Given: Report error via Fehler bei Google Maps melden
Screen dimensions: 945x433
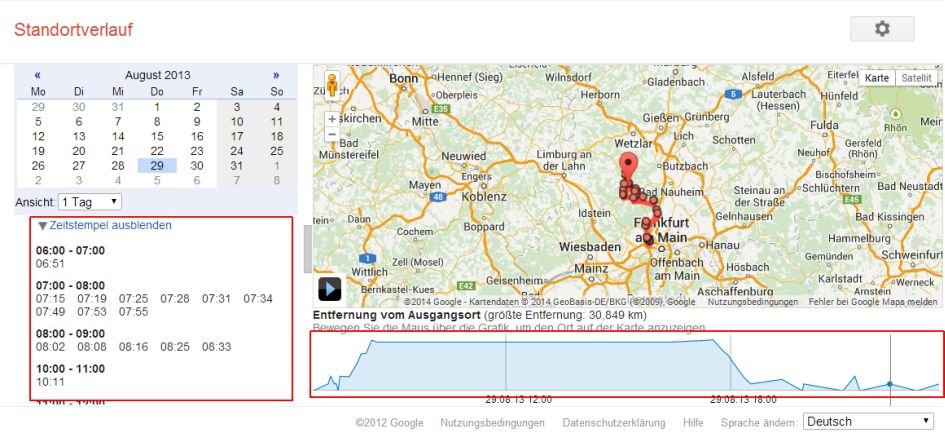Looking at the screenshot, I should coord(873,302).
